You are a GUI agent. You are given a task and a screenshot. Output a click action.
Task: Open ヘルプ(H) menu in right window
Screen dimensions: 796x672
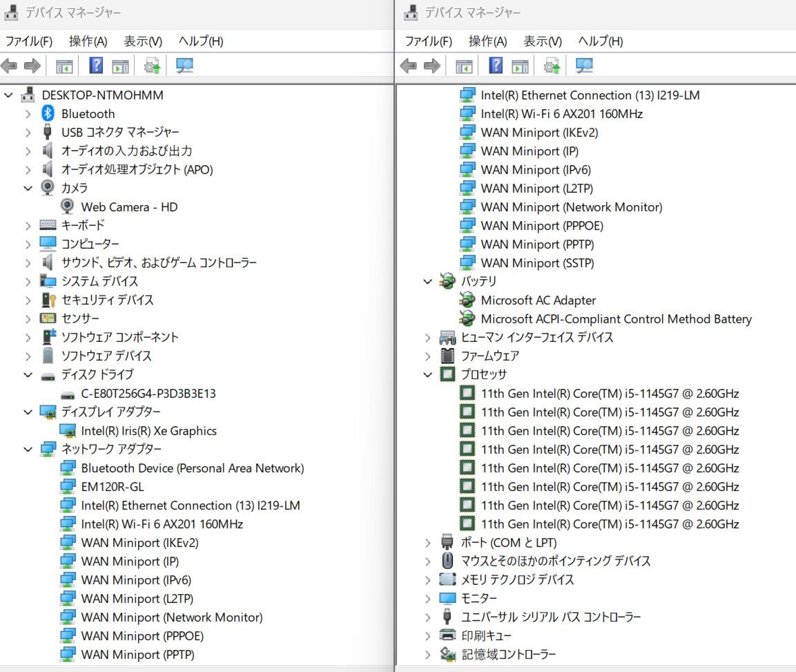(x=601, y=41)
